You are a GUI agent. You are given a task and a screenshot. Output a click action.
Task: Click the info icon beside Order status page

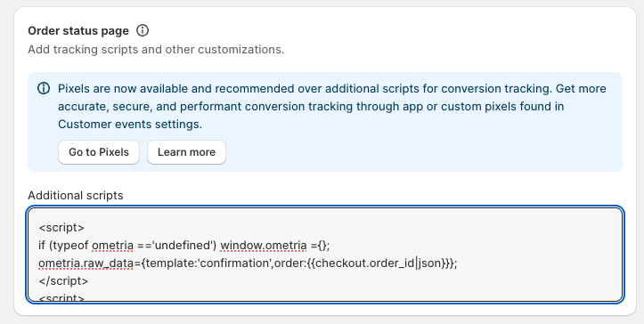(143, 30)
